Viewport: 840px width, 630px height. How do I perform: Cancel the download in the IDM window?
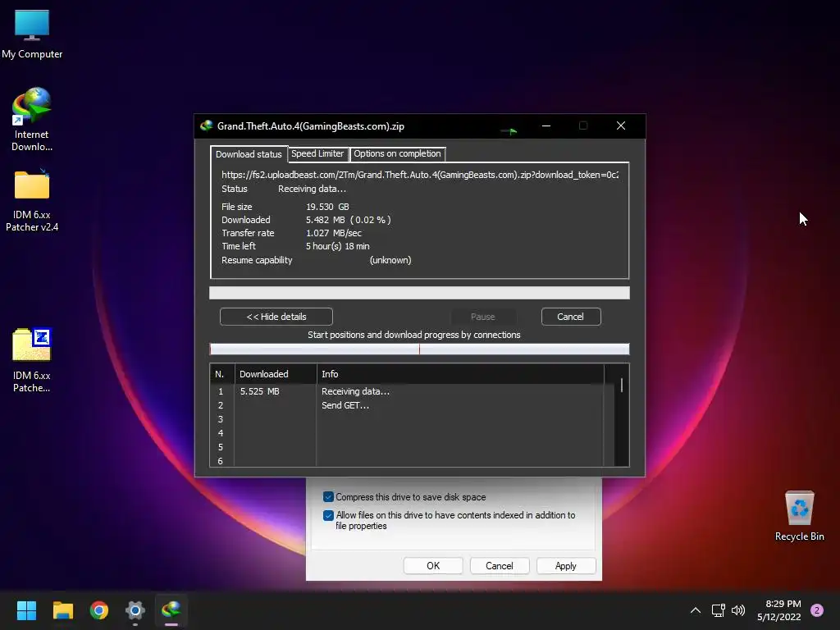tap(571, 317)
